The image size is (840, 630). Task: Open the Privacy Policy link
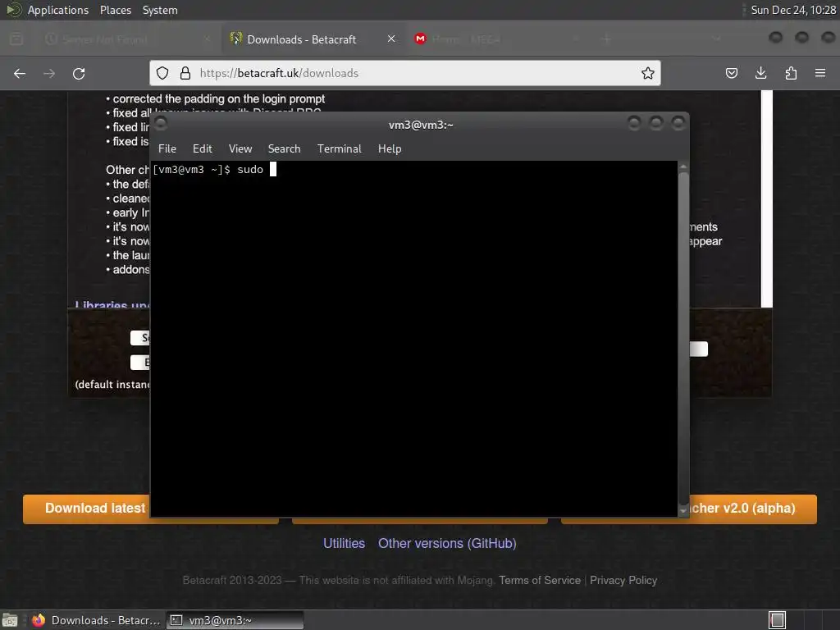click(623, 580)
